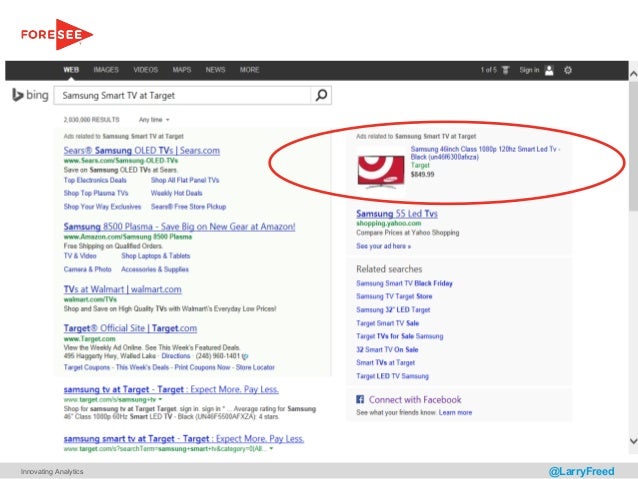Click Connect with Facebook
The image size is (638, 479).
415,400
